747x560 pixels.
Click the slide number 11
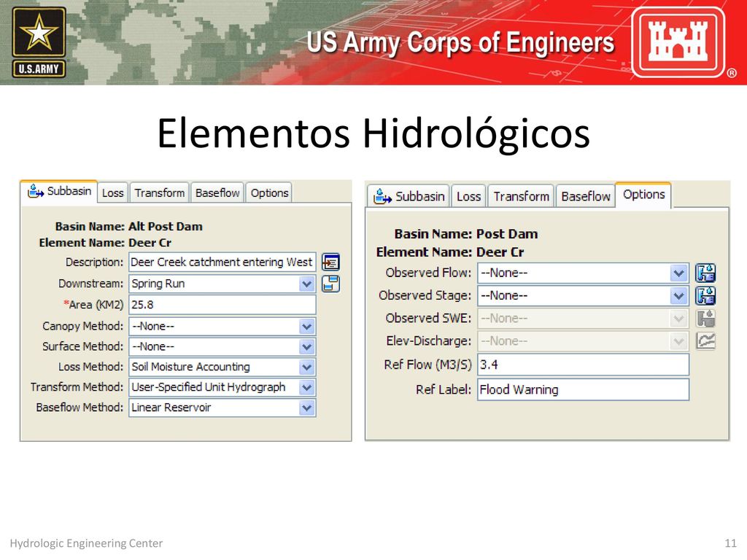pos(730,543)
